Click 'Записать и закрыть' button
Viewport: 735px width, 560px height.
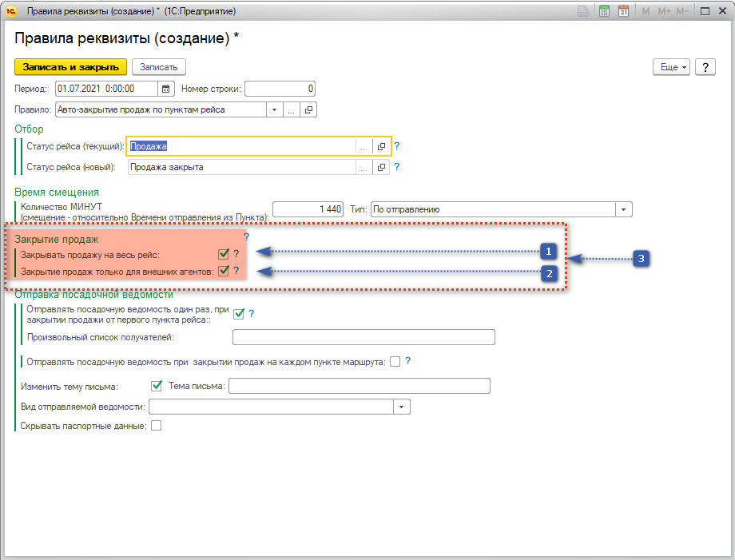pyautogui.click(x=70, y=67)
